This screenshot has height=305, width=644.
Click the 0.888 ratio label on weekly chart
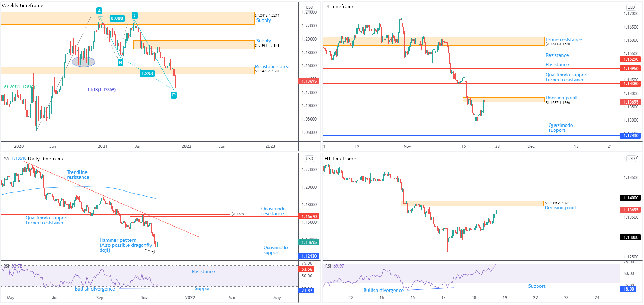point(117,18)
